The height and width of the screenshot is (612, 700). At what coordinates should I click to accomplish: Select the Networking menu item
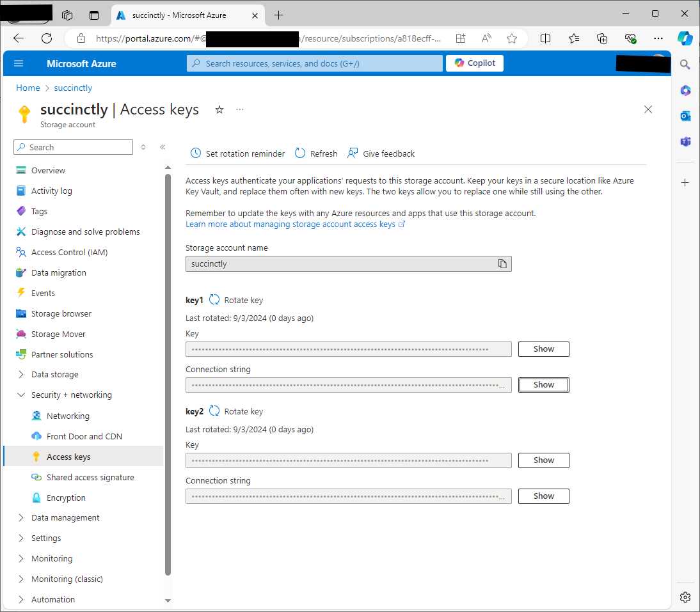pyautogui.click(x=67, y=416)
